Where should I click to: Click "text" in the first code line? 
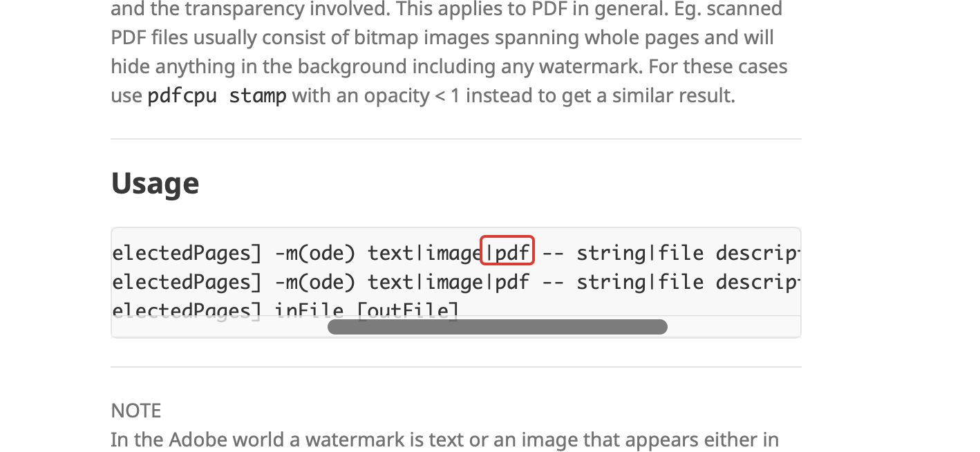click(390, 253)
